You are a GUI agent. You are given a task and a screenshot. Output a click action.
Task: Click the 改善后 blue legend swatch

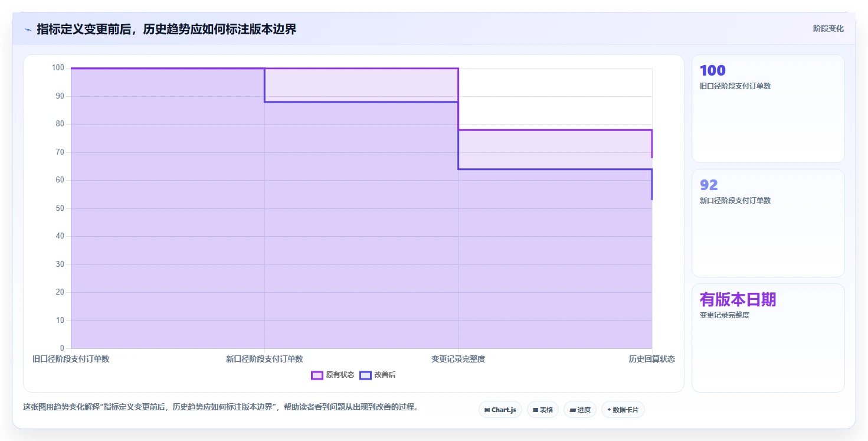tap(365, 375)
